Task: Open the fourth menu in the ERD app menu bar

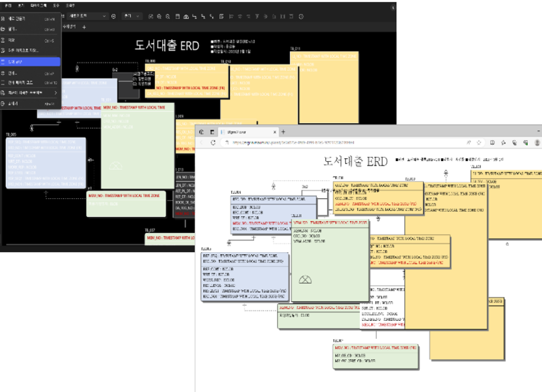Action: point(56,6)
